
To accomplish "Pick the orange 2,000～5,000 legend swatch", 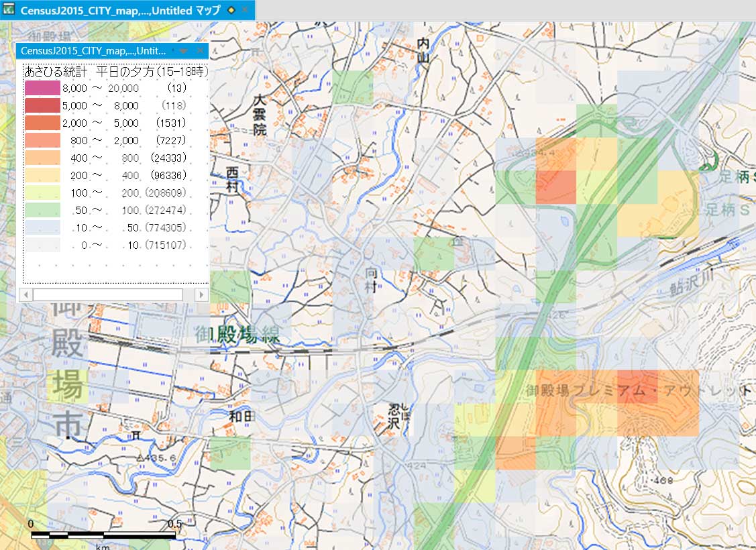I will (x=42, y=123).
